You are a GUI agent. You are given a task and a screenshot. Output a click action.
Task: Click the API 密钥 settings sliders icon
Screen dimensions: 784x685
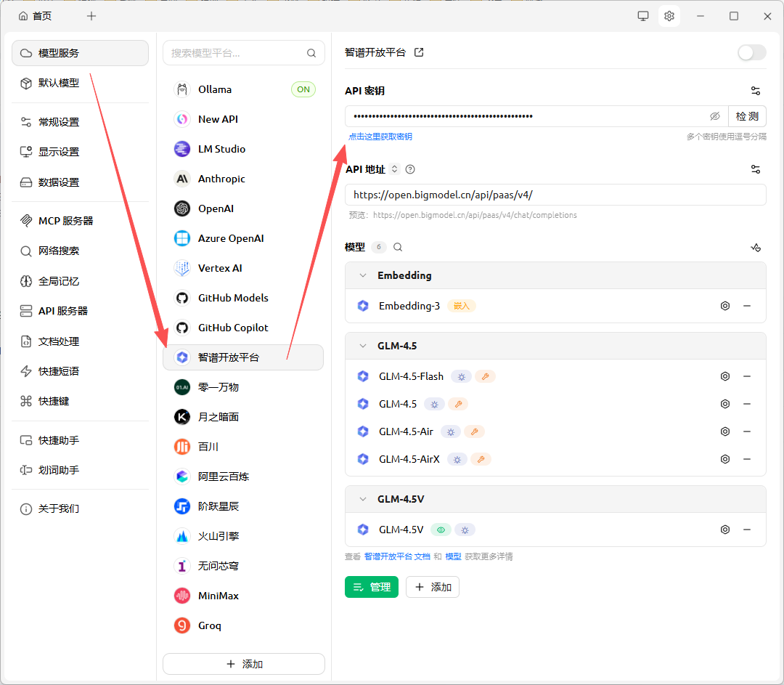(x=756, y=91)
